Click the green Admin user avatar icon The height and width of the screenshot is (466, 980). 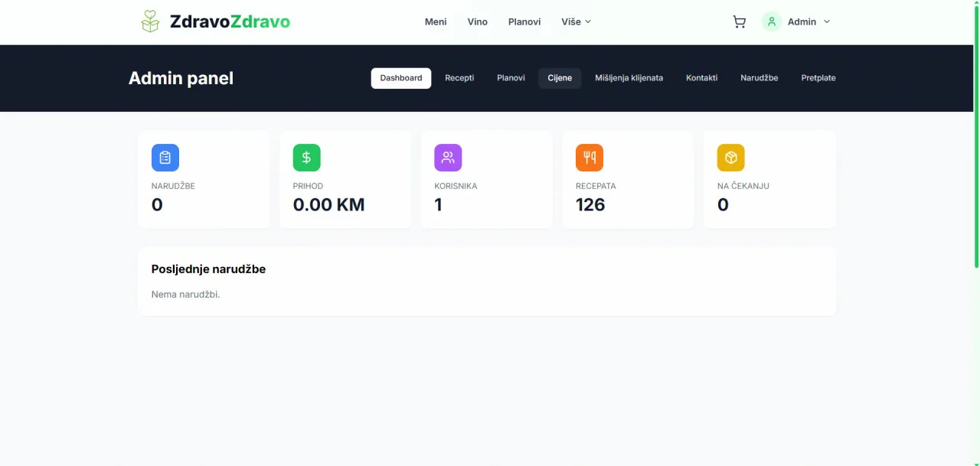point(772,21)
